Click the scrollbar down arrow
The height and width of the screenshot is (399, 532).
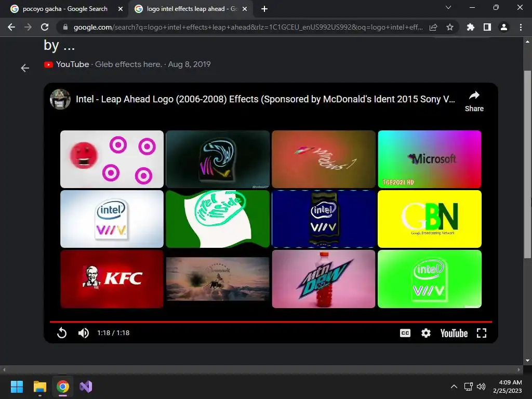[527, 361]
